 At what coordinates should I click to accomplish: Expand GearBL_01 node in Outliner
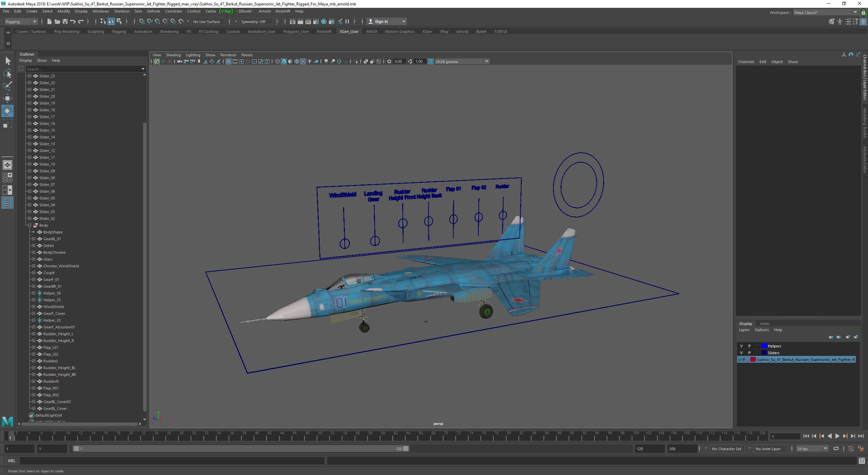(x=34, y=239)
